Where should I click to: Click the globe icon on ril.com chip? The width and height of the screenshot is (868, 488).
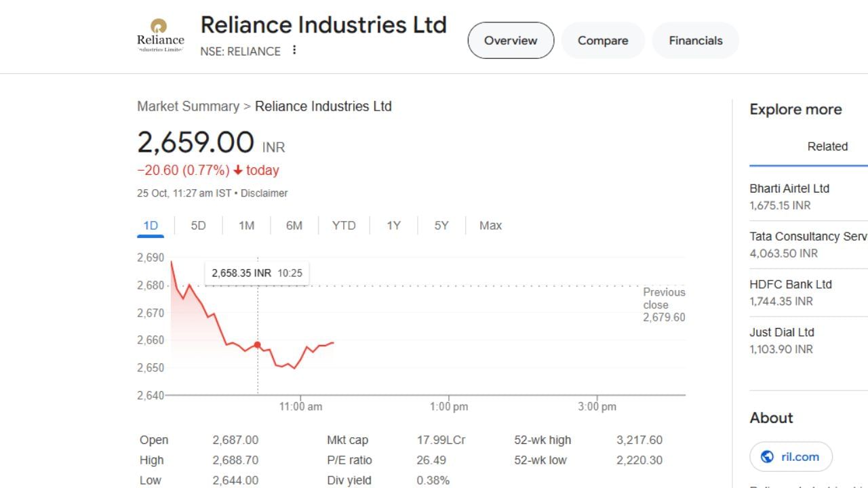[x=768, y=457]
